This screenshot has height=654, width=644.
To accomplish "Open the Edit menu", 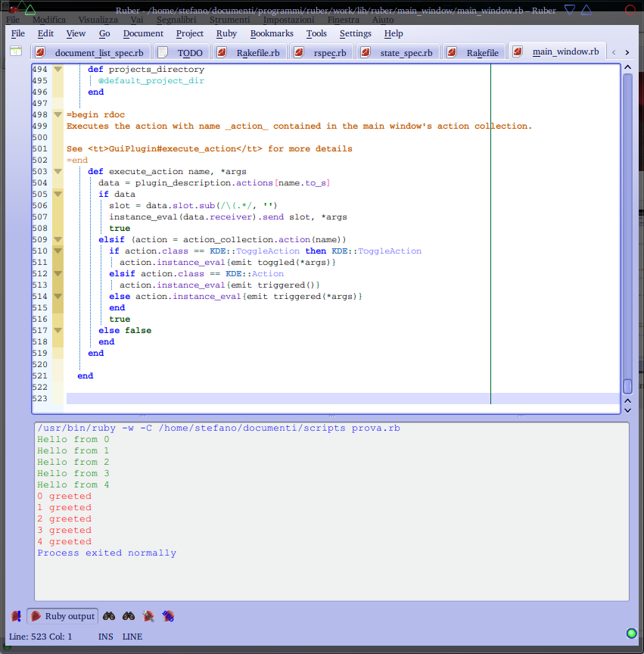I will point(45,33).
